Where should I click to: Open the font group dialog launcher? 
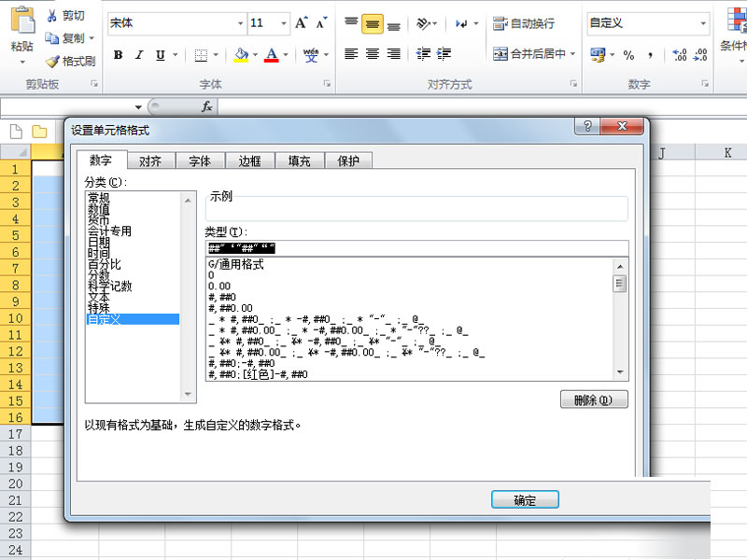pos(327,84)
